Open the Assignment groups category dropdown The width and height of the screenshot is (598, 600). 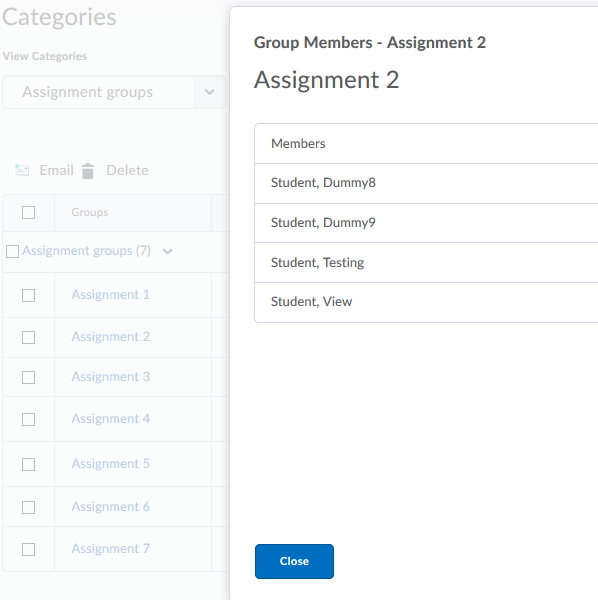point(114,92)
